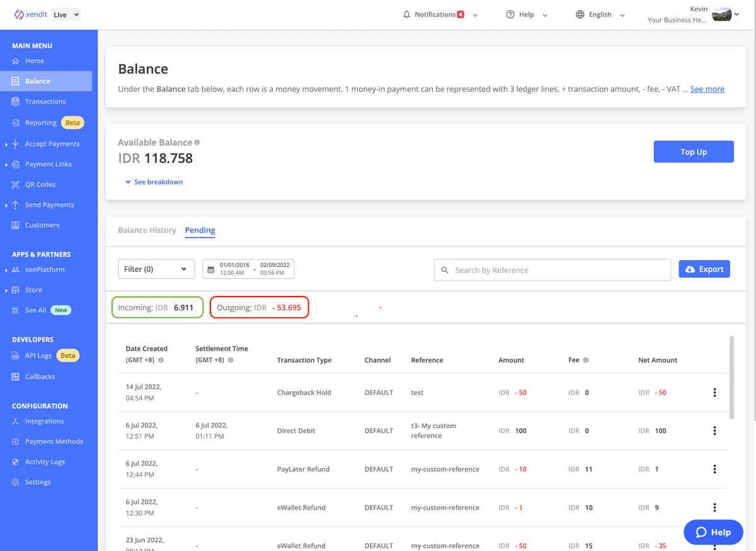This screenshot has width=756, height=551.
Task: Click the Export button
Action: [704, 269]
